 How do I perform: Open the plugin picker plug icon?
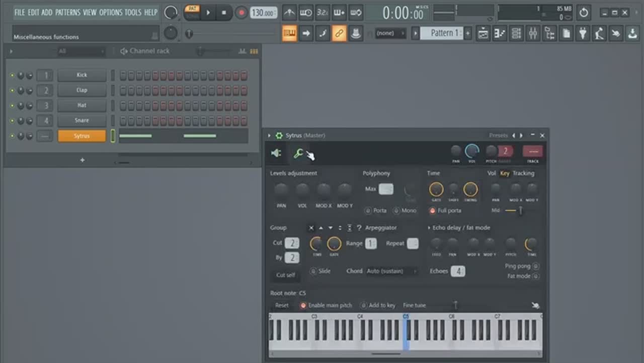583,34
